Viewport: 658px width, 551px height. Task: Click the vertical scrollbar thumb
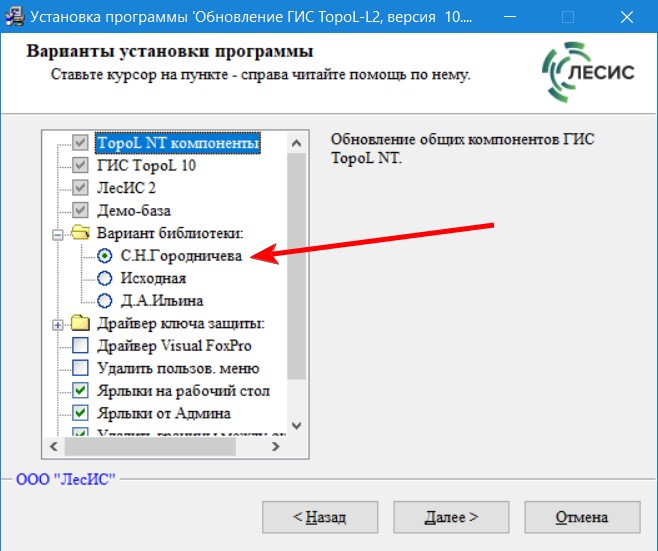(297, 266)
